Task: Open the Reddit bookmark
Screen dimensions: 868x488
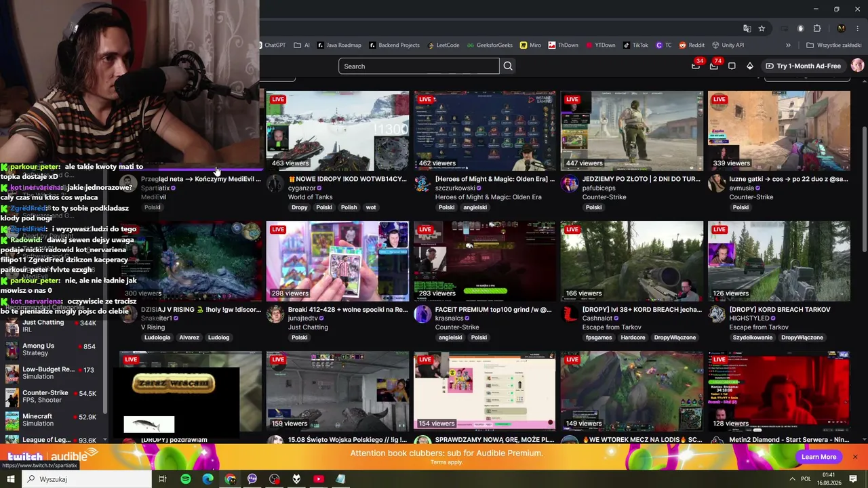Action: pyautogui.click(x=692, y=45)
